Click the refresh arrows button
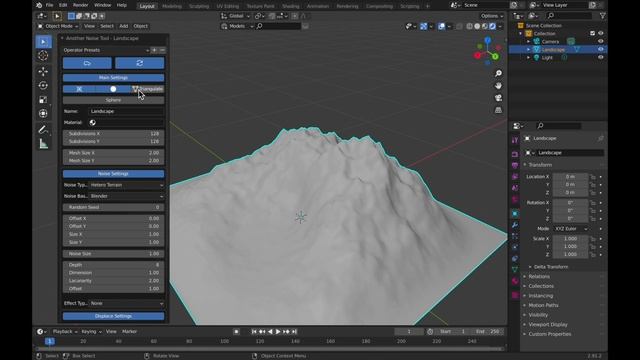The image size is (640, 360). [x=140, y=63]
